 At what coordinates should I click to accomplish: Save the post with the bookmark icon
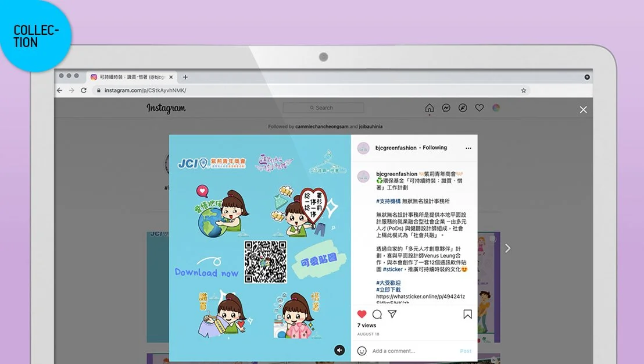[x=467, y=315]
